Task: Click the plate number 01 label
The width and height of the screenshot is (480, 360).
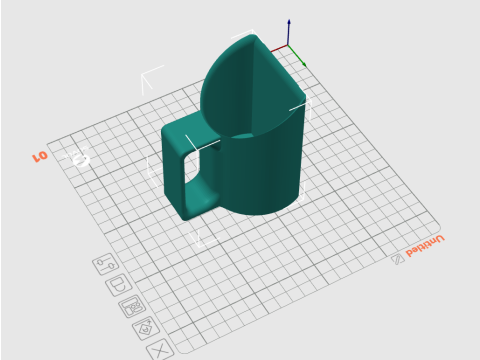Action: coord(40,156)
